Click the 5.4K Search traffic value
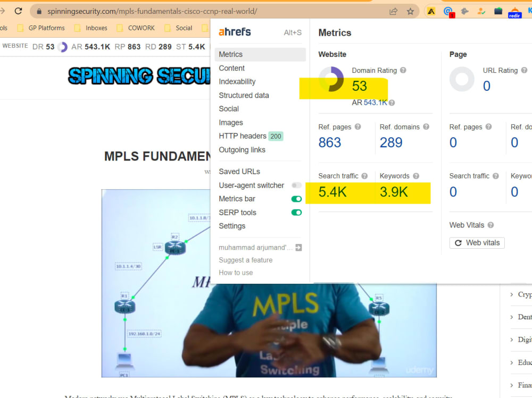Image resolution: width=532 pixels, height=398 pixels. click(x=332, y=192)
